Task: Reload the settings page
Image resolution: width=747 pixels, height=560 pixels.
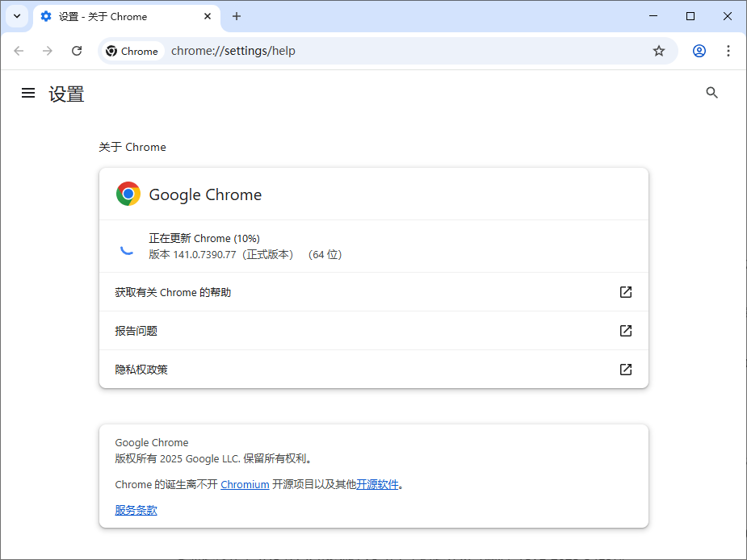Action: click(x=77, y=50)
